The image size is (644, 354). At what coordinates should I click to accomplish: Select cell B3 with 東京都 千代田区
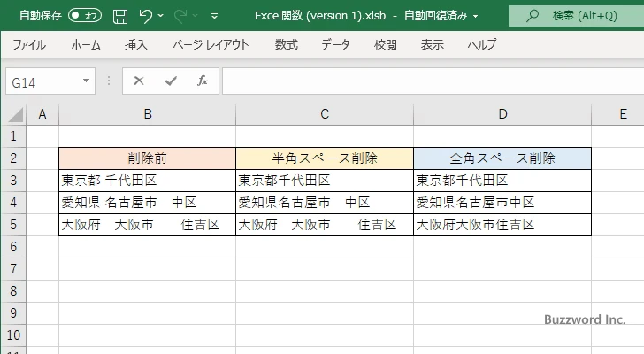click(x=148, y=181)
